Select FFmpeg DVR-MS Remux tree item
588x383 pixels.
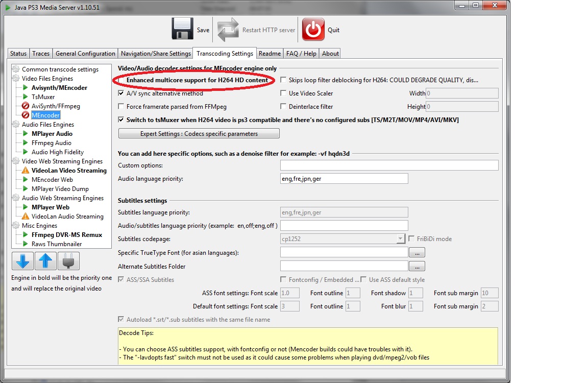[x=67, y=234]
